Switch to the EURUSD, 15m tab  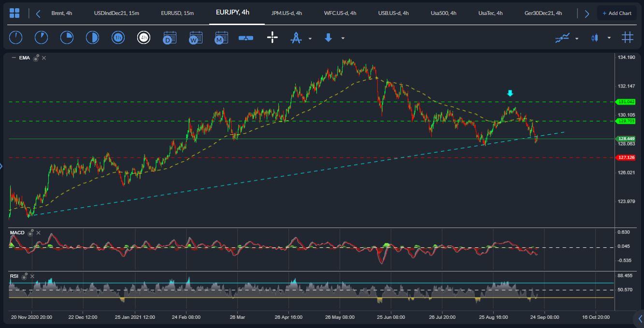[x=177, y=13]
